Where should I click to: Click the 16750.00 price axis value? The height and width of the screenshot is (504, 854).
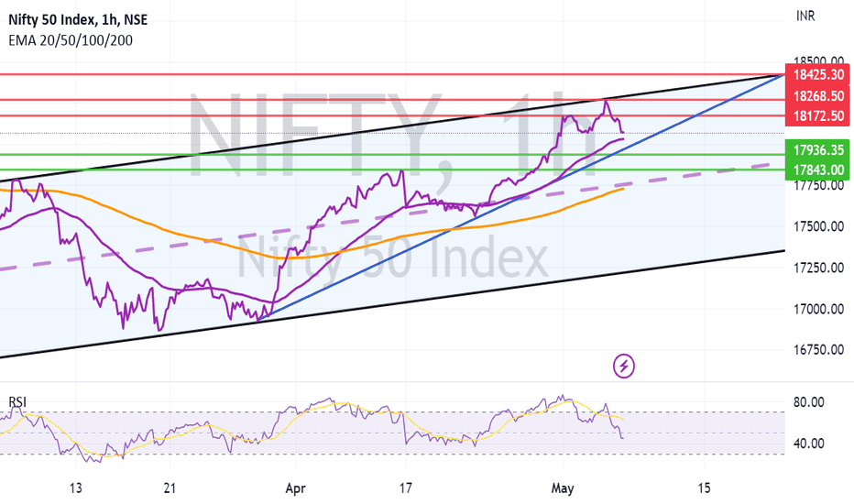coord(818,350)
